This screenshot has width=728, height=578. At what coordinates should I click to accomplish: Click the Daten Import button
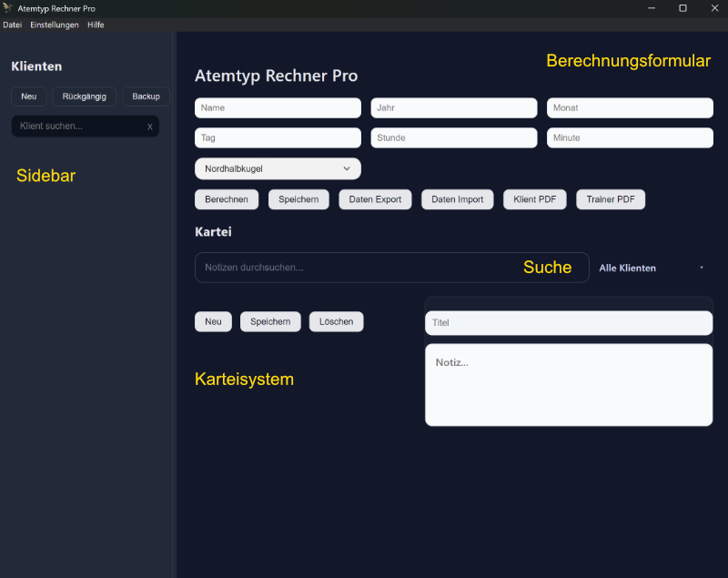point(458,199)
